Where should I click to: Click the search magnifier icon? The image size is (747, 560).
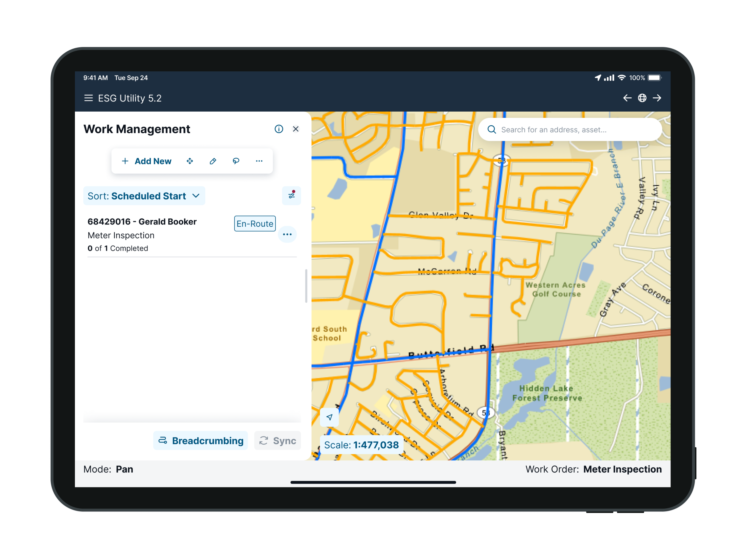tap(492, 130)
